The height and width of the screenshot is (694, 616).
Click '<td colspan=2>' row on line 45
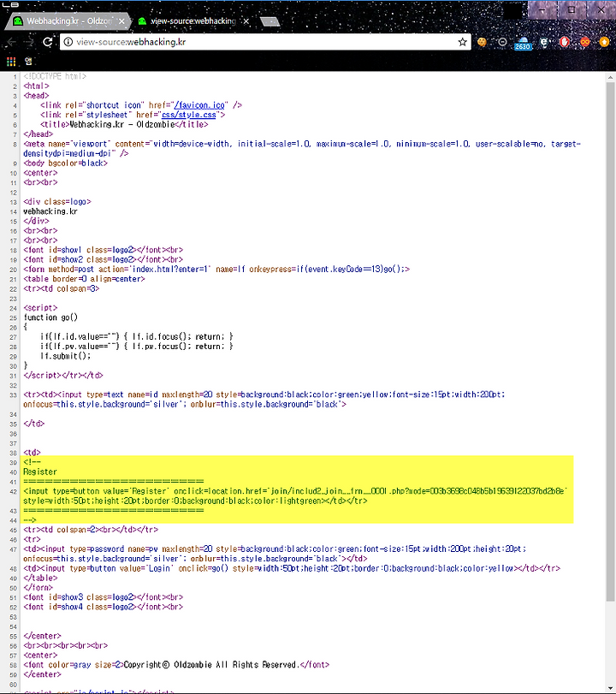tap(91, 530)
